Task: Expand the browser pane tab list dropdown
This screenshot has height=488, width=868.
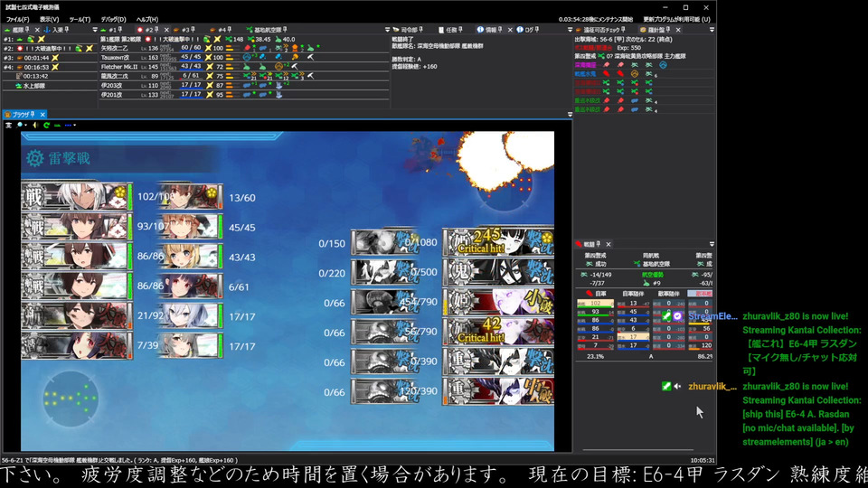Action: tap(570, 115)
